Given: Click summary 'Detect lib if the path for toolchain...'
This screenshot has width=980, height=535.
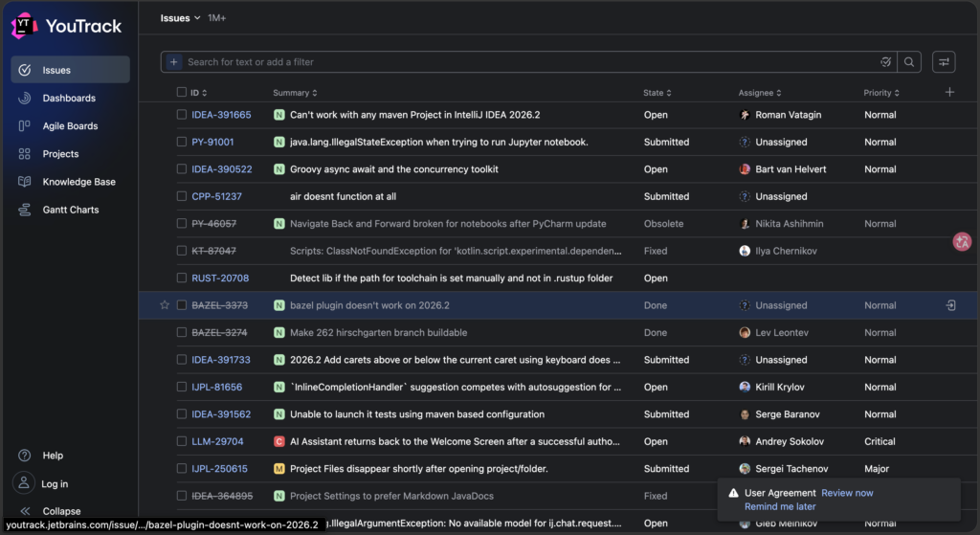Looking at the screenshot, I should (x=452, y=278).
